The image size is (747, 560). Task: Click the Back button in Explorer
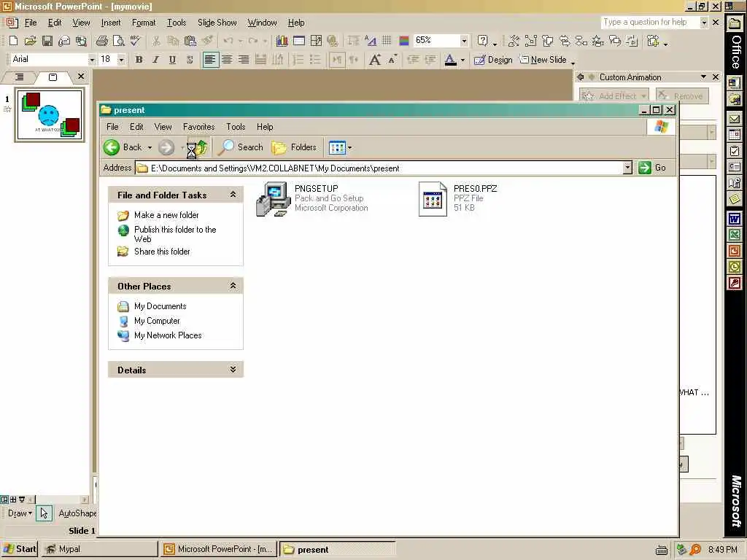click(123, 147)
